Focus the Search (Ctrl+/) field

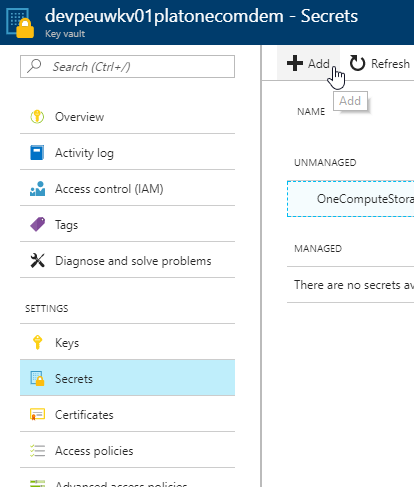click(x=127, y=66)
